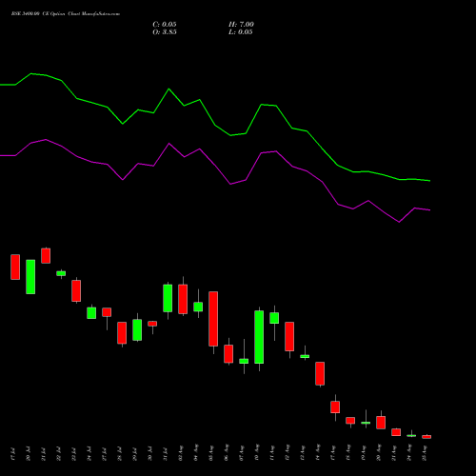Click the tallest green candlestick
This screenshot has height=476, width=476.
pos(259,337)
